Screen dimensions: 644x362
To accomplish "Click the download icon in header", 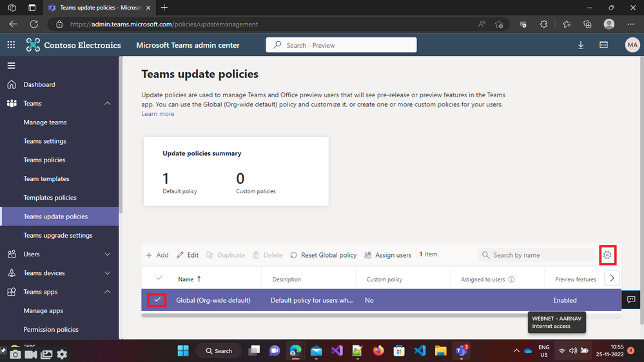I will point(581,45).
